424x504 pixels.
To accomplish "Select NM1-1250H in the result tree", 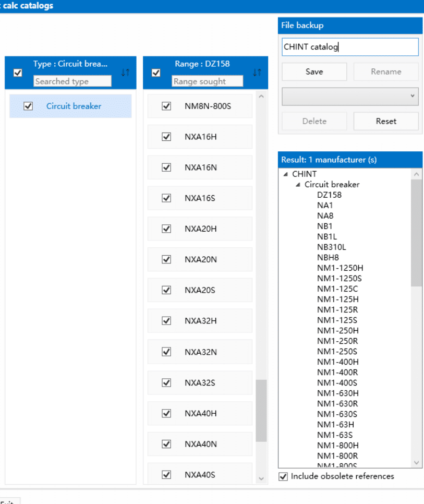I will coord(340,268).
